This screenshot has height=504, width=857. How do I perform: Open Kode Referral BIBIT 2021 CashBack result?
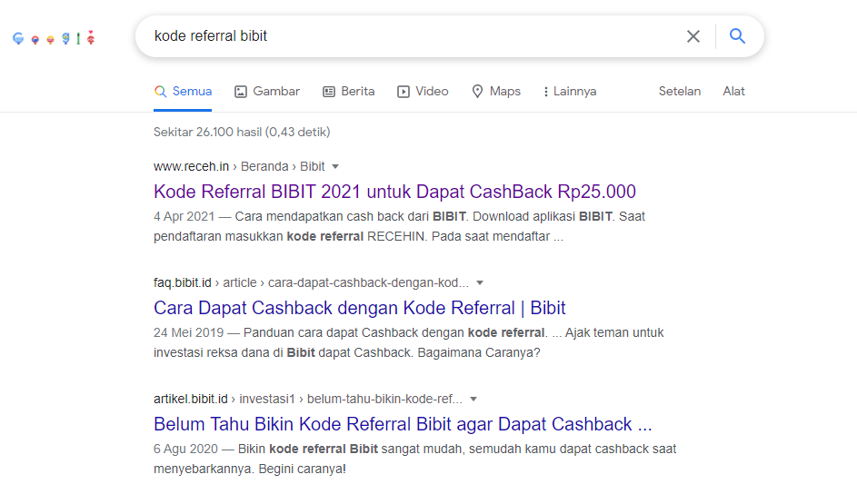coord(394,192)
